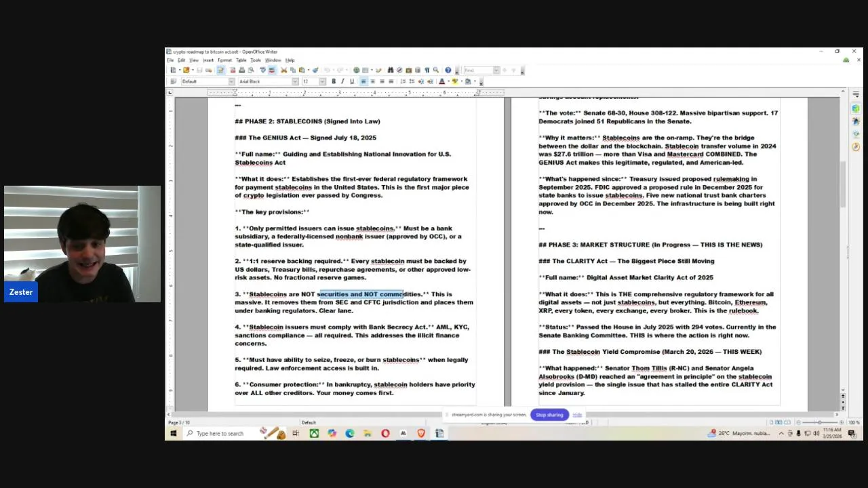This screenshot has width=868, height=488.
Task: Click the Windows Start button
Action: 174,433
